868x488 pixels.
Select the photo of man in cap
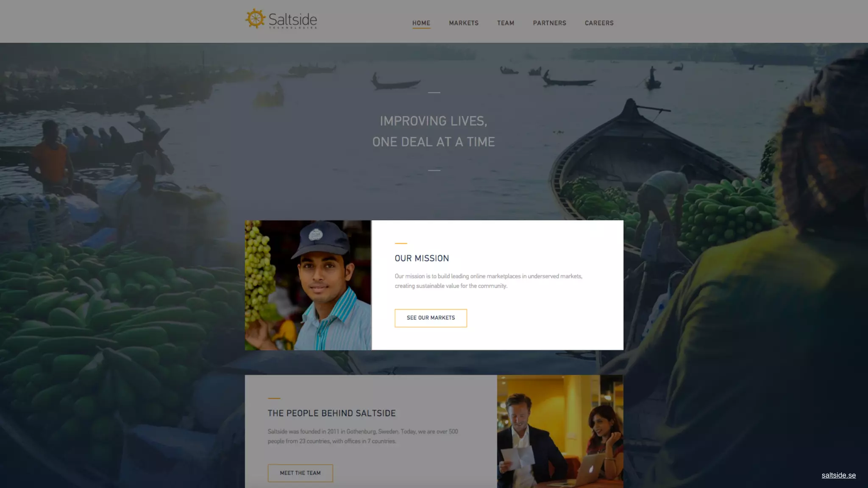click(x=308, y=285)
